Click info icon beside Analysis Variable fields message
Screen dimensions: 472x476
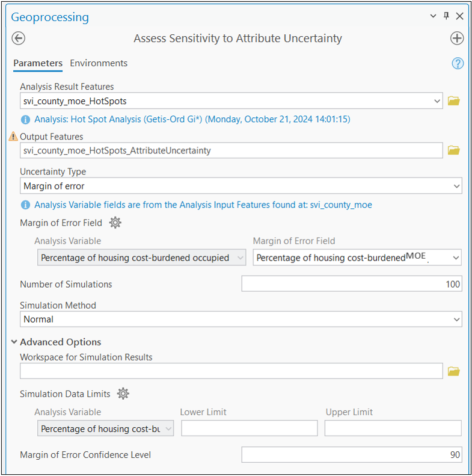(25, 205)
